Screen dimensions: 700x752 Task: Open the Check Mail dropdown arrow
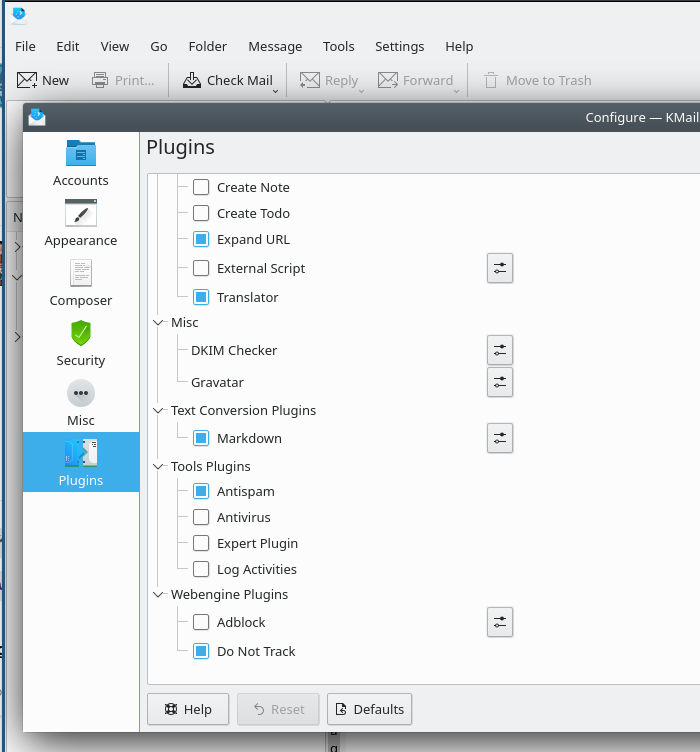[x=276, y=91]
